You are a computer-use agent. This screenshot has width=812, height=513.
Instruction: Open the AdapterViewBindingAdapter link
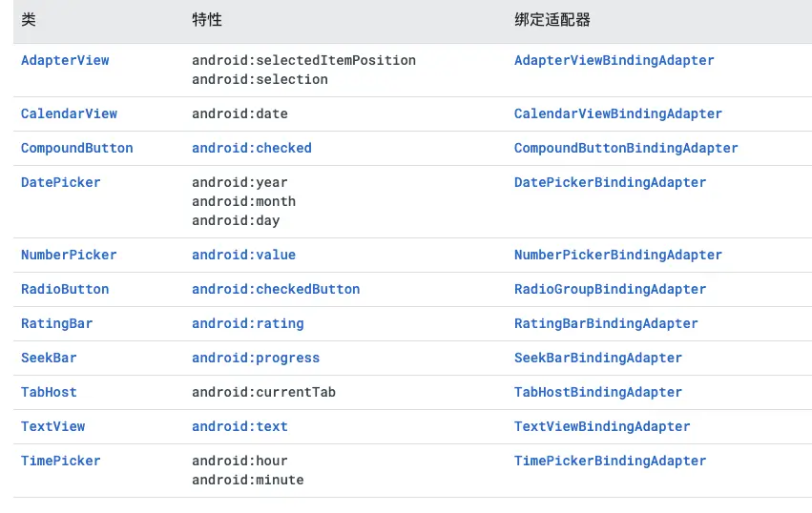(x=614, y=60)
